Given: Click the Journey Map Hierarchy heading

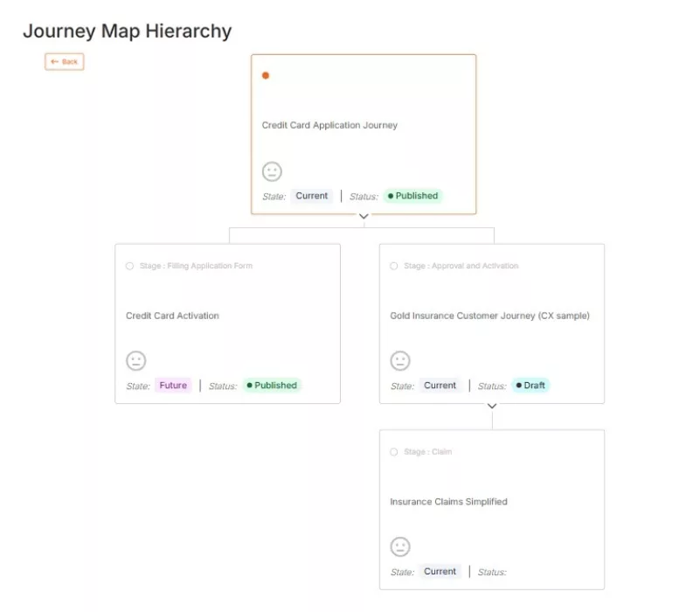Looking at the screenshot, I should [x=128, y=31].
